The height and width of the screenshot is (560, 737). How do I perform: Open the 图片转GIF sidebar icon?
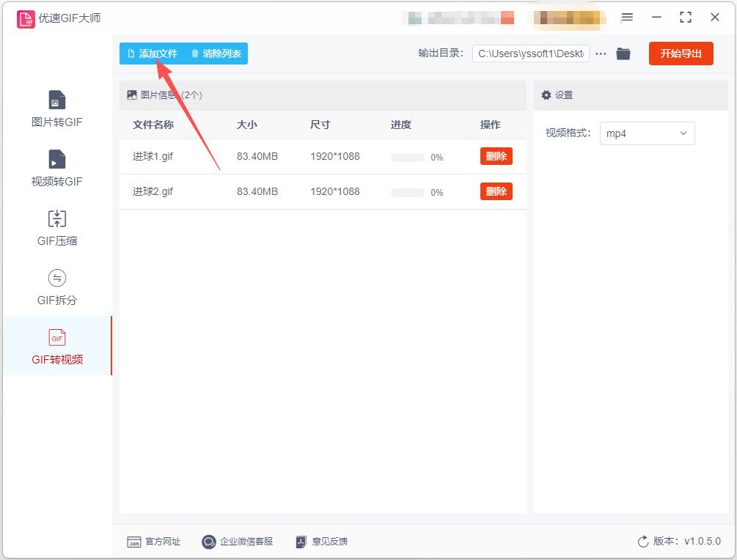[x=57, y=100]
